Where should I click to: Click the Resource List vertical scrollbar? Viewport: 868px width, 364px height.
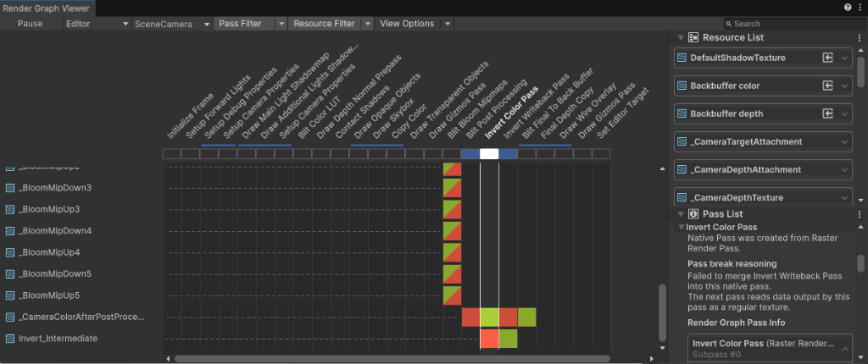pyautogui.click(x=861, y=71)
